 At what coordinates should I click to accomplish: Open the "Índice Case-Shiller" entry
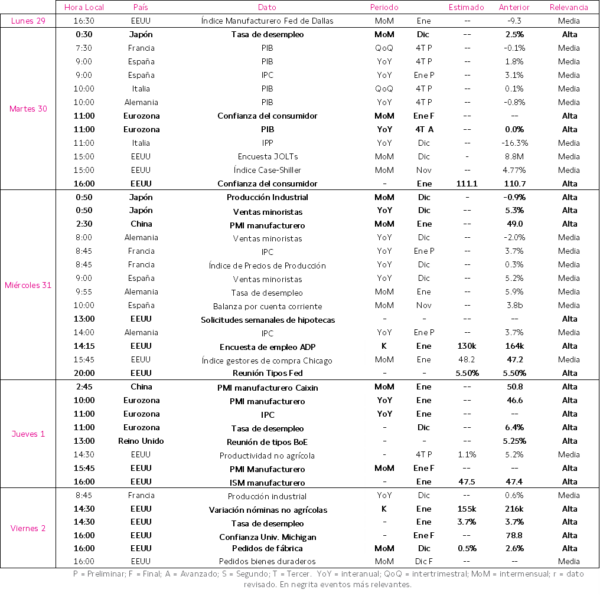[x=266, y=170]
